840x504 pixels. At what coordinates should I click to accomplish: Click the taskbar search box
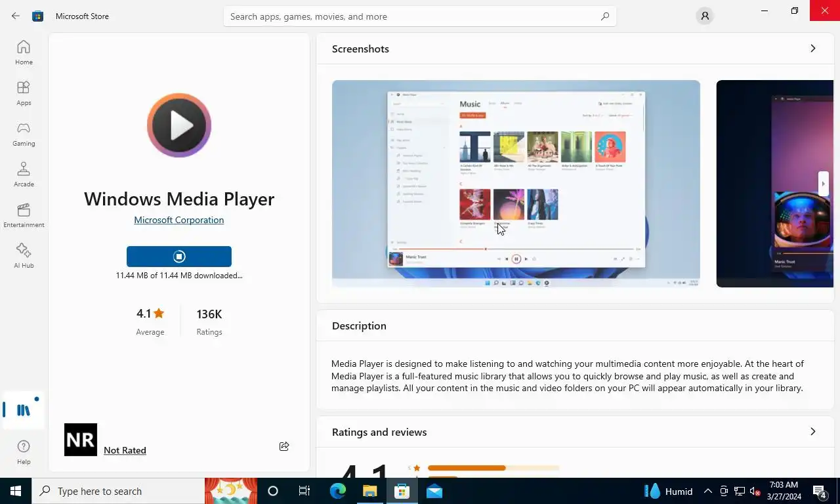pos(118,491)
